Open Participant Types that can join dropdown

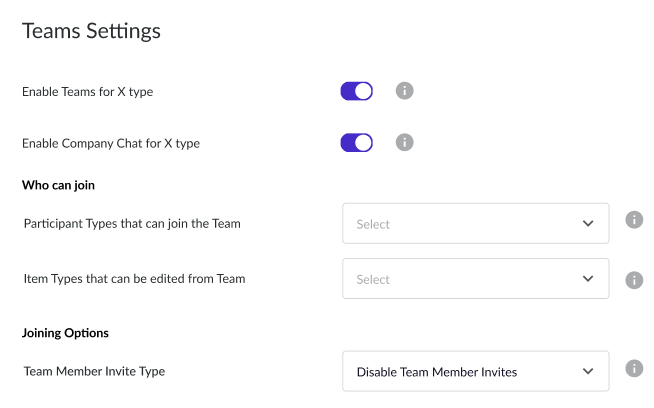click(475, 224)
